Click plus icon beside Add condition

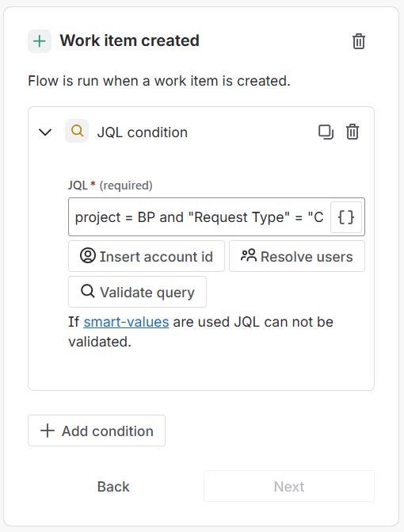coord(48,431)
